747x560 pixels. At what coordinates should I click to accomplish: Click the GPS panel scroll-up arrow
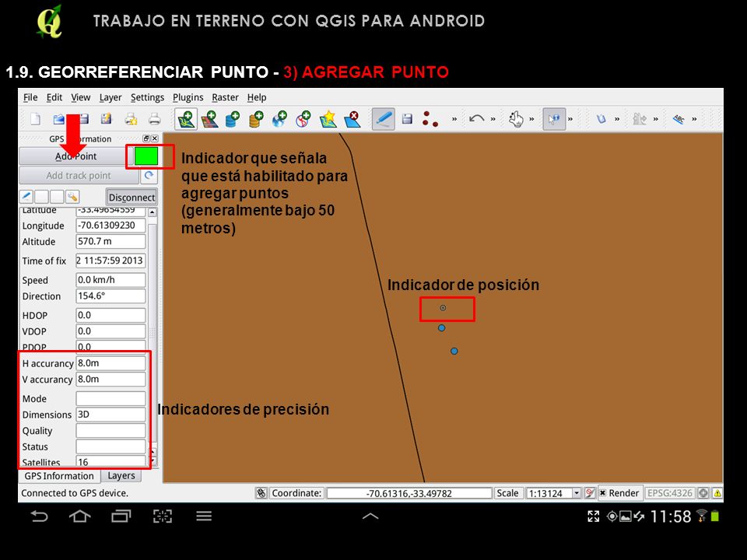[x=152, y=212]
